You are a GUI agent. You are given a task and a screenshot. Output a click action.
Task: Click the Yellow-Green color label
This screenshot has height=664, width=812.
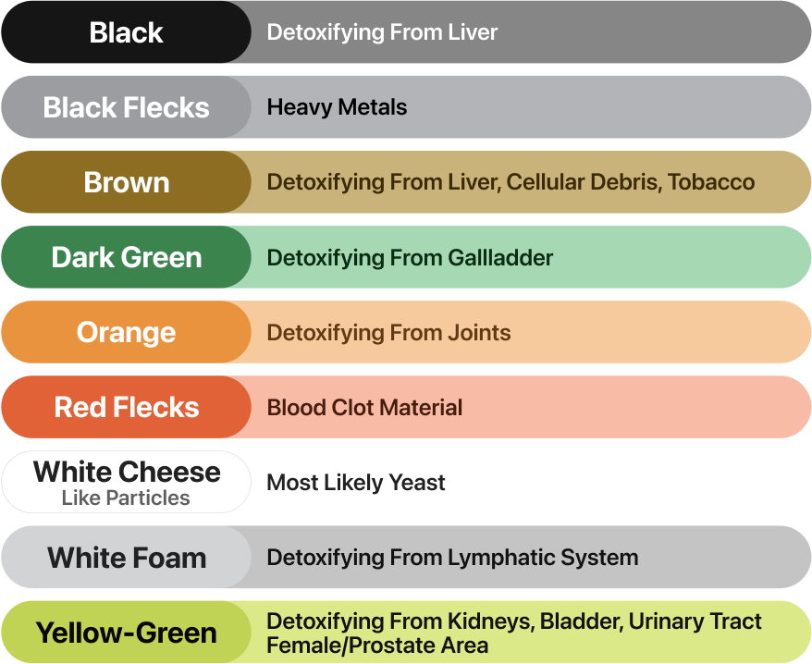(x=126, y=633)
